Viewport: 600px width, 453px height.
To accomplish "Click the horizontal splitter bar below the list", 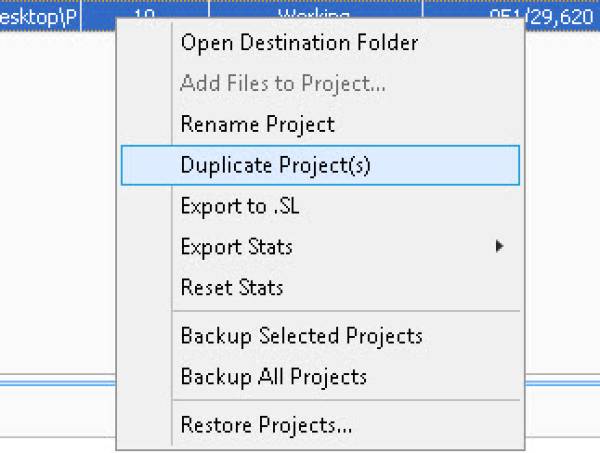I will pyautogui.click(x=58, y=382).
